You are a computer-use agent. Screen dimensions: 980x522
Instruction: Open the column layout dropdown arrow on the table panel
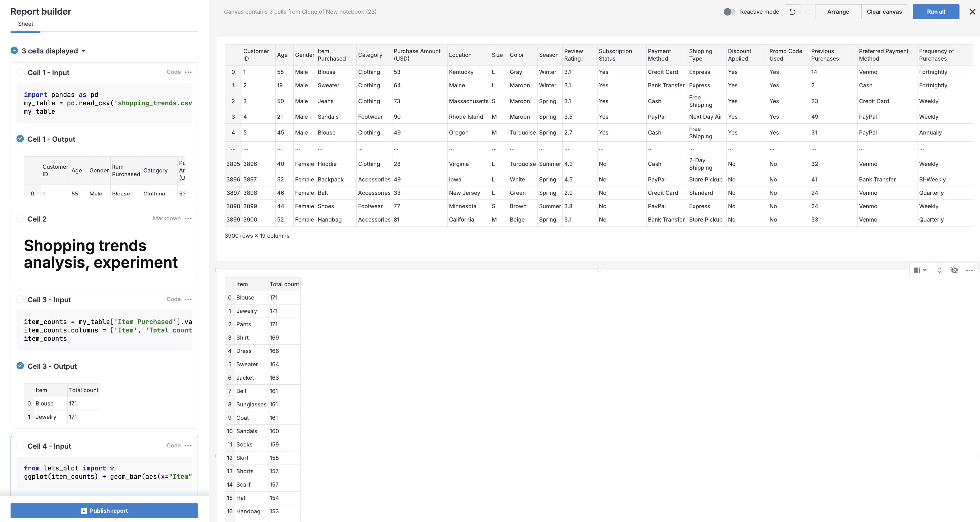click(924, 271)
